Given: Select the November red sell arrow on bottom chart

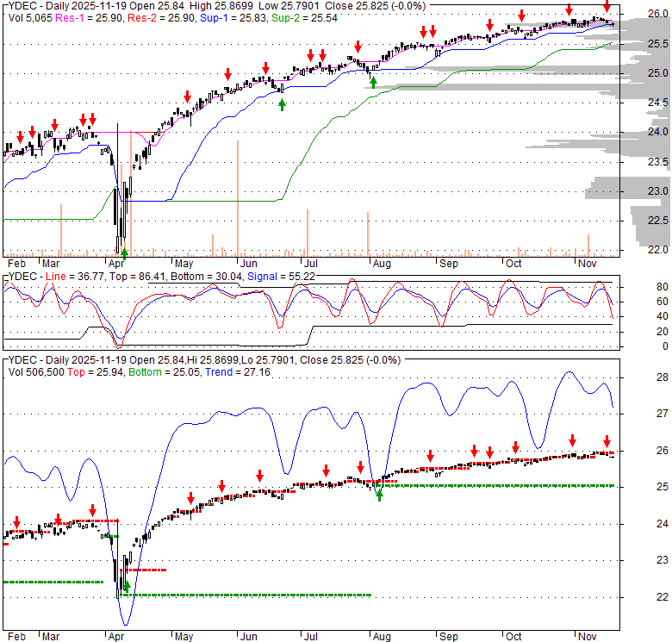Looking at the screenshot, I should 607,439.
